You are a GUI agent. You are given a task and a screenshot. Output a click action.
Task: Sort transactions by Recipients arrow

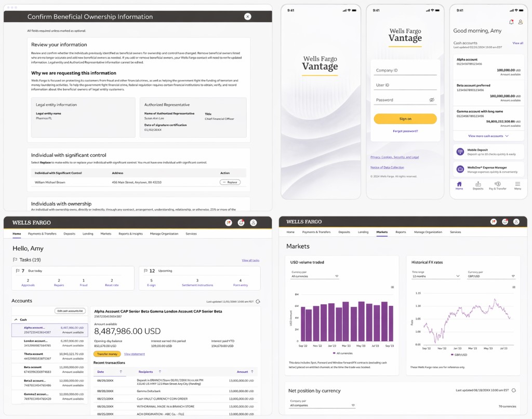coord(160,372)
